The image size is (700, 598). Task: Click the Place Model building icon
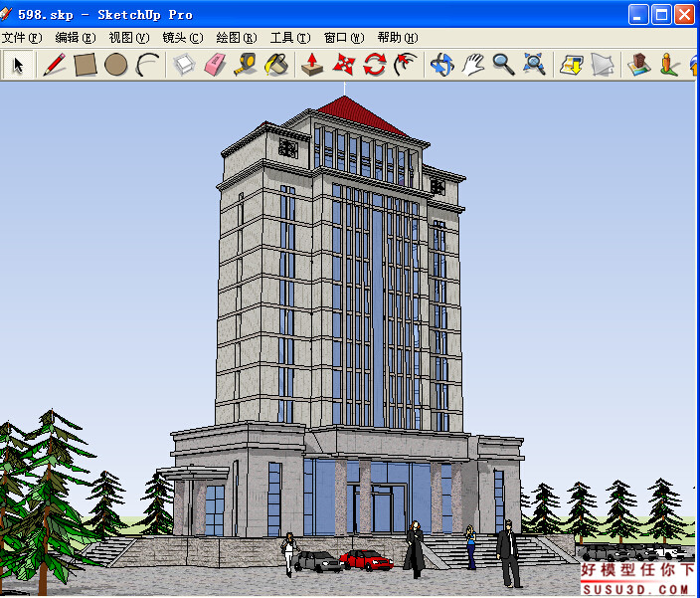pos(638,66)
